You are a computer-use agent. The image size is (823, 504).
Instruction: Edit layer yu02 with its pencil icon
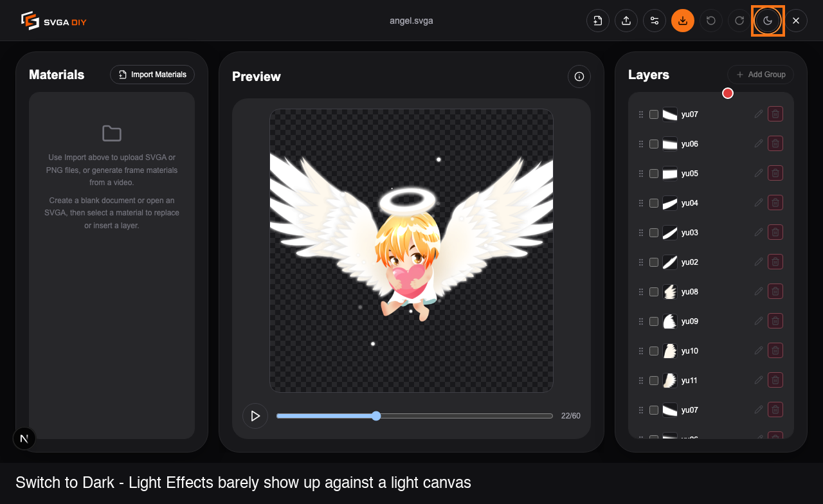tap(759, 262)
